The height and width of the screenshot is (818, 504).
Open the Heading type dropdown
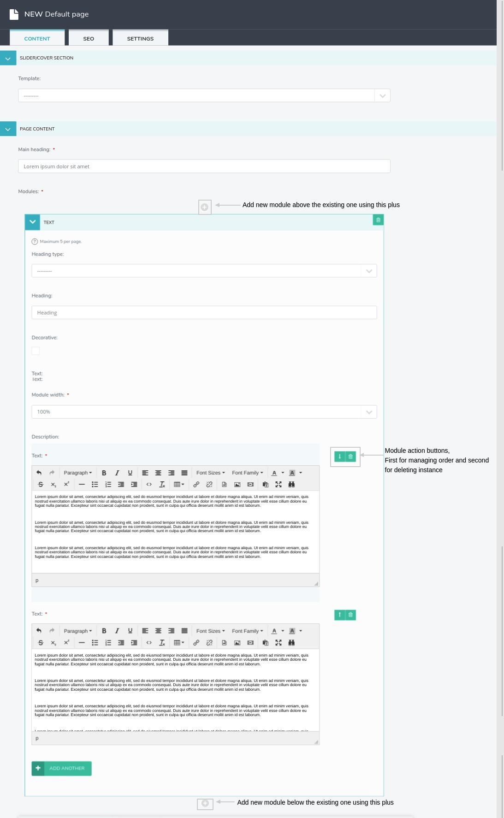tap(204, 271)
